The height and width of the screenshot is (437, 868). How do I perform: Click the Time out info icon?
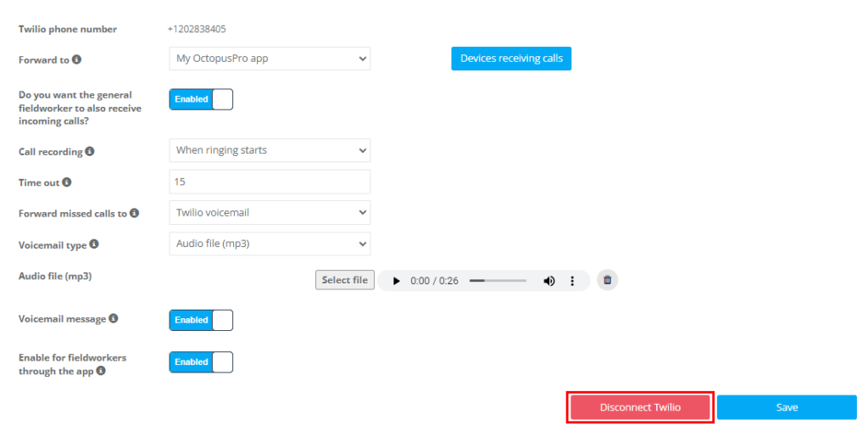point(66,182)
